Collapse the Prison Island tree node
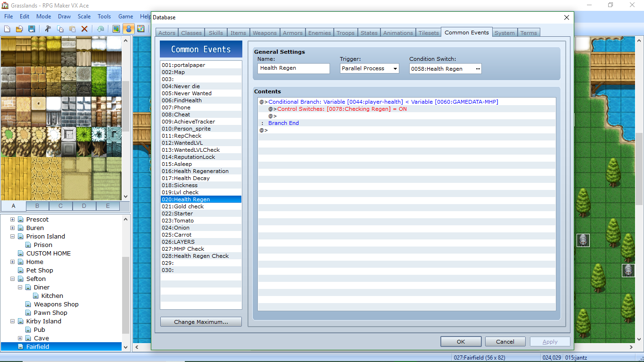The image size is (644, 362). 13,237
